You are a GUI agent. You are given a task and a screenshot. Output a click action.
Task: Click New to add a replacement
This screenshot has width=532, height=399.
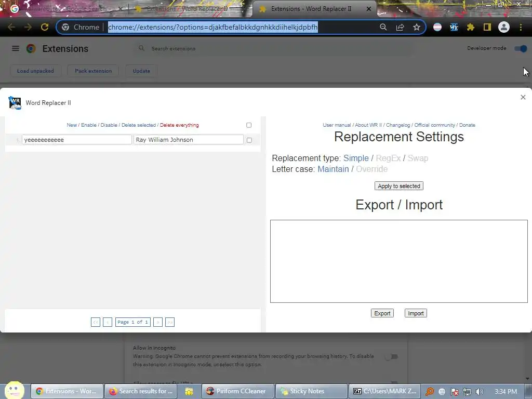point(72,125)
